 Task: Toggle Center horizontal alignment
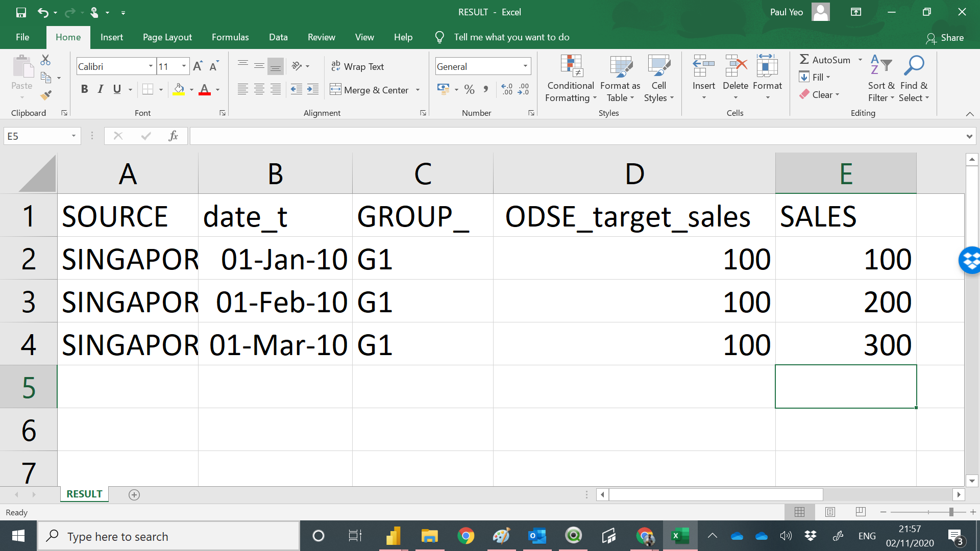(259, 90)
